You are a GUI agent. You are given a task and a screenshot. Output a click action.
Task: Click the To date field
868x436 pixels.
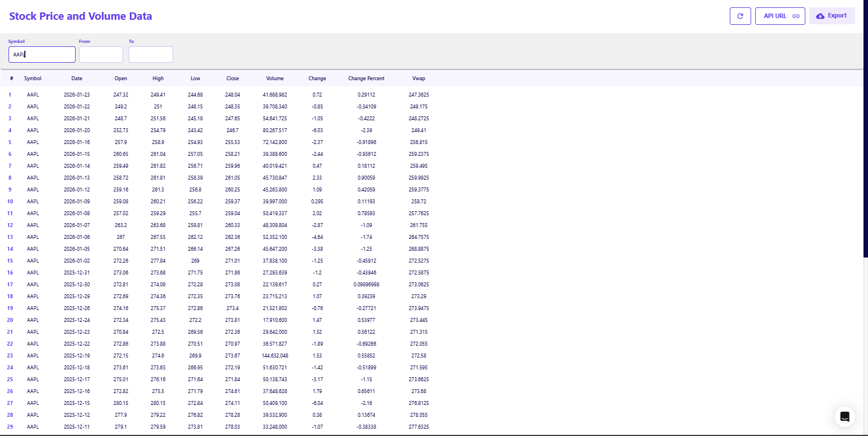click(x=151, y=54)
